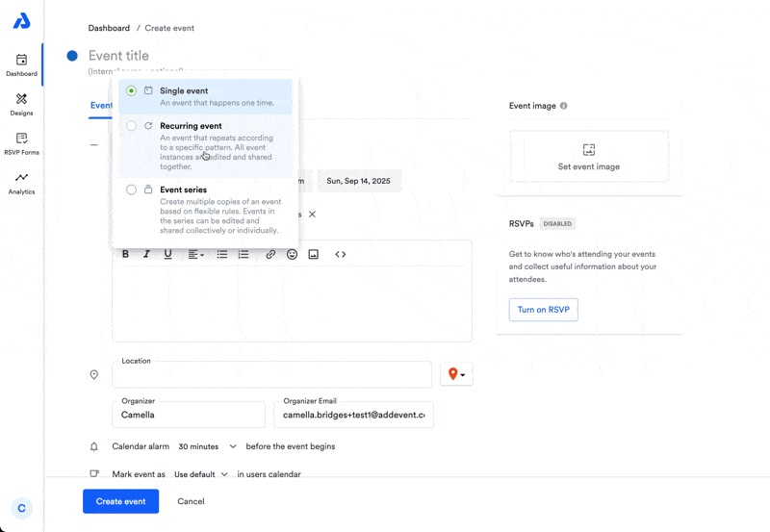Open the Designs sidebar section
The image size is (770, 532).
21,105
